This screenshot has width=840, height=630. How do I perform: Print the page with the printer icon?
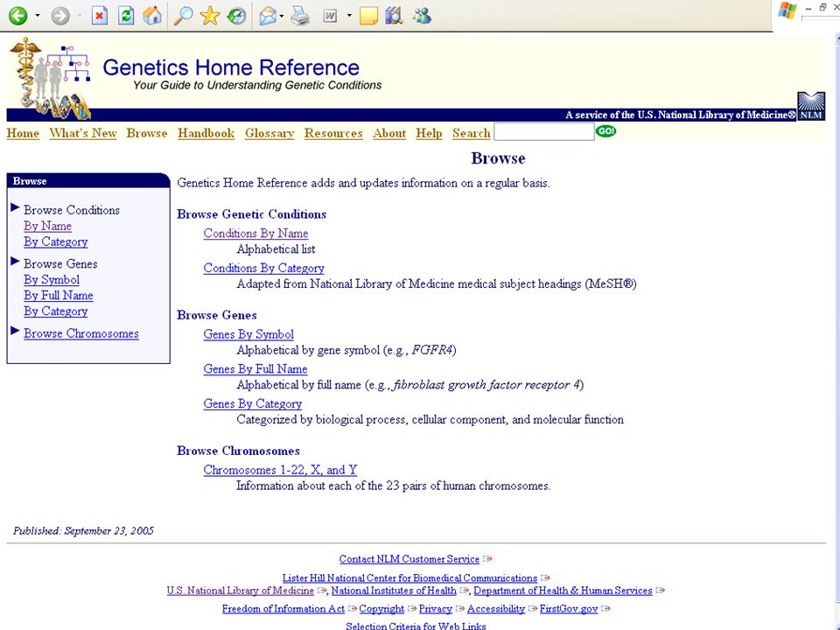[300, 16]
